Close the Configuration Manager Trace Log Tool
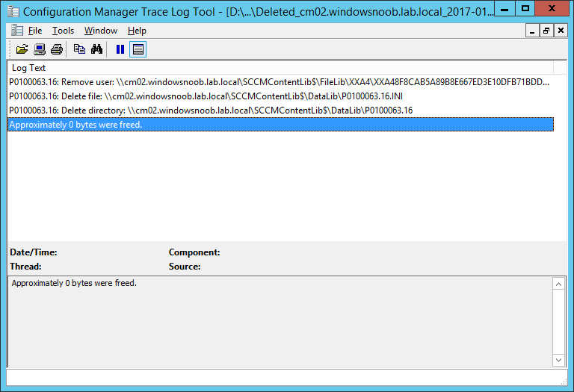 coord(552,8)
